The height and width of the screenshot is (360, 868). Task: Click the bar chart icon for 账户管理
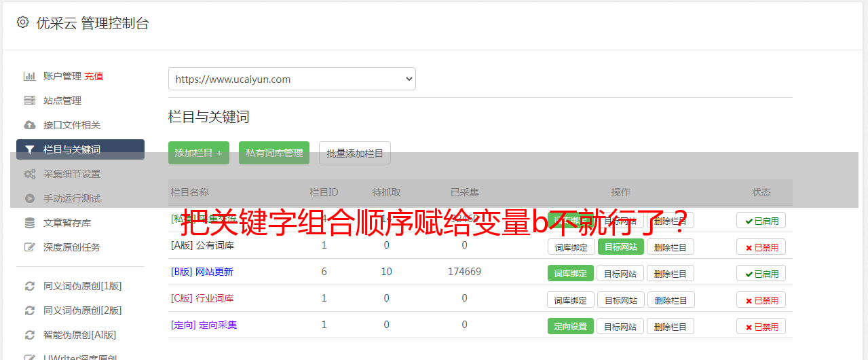coord(29,76)
